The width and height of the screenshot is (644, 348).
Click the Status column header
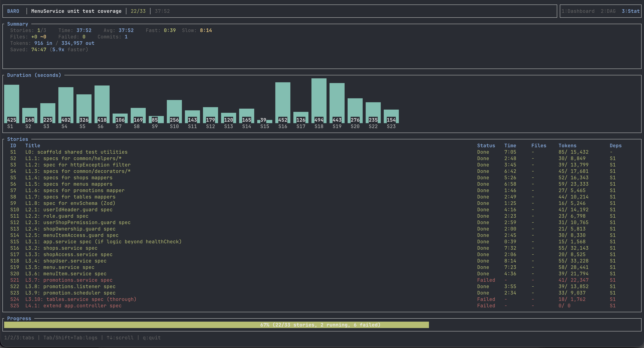point(486,146)
